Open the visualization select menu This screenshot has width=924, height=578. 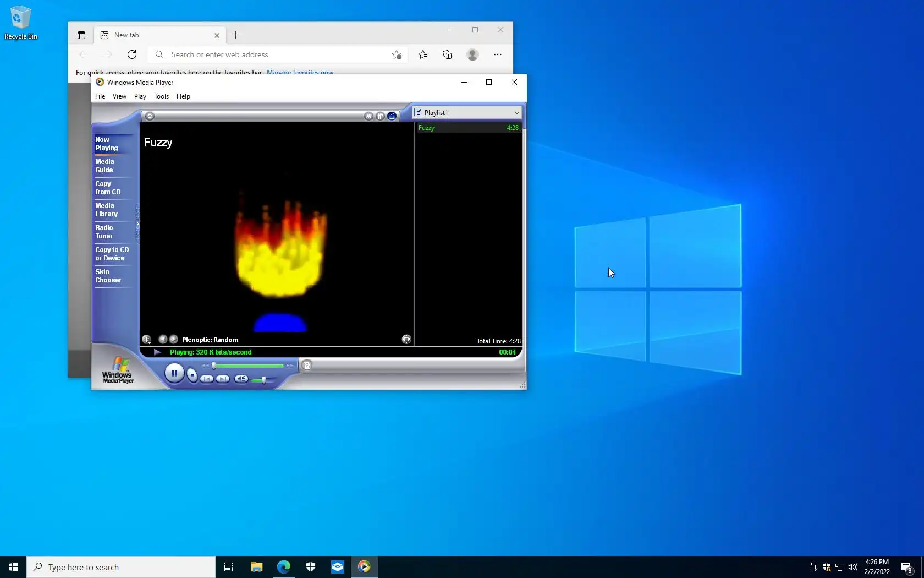click(x=146, y=340)
